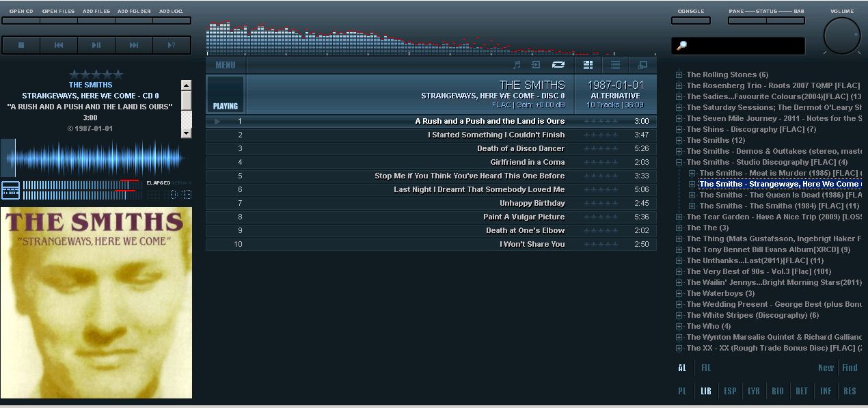
Task: Switch to the INF panel tab
Action: tap(826, 391)
